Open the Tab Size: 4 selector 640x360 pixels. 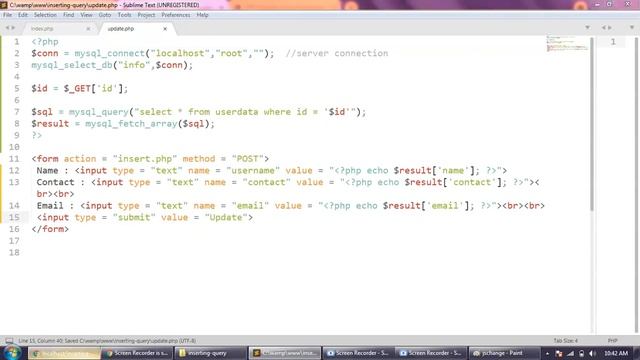[566, 340]
